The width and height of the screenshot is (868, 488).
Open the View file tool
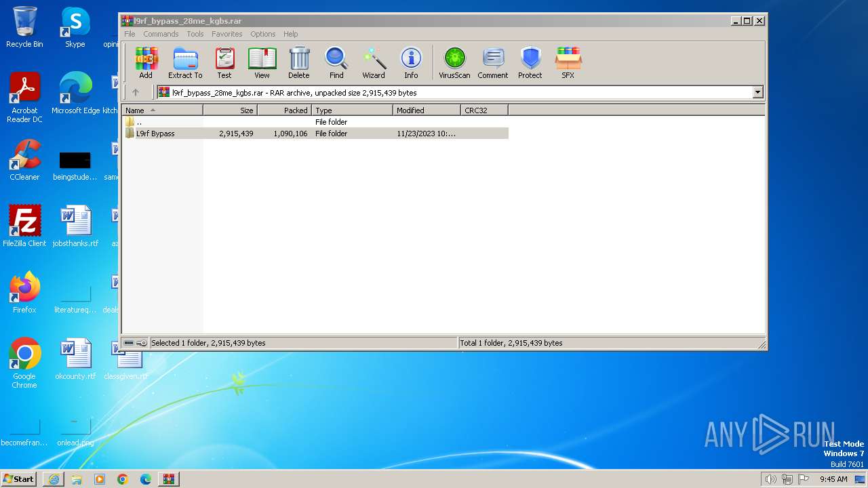point(262,63)
